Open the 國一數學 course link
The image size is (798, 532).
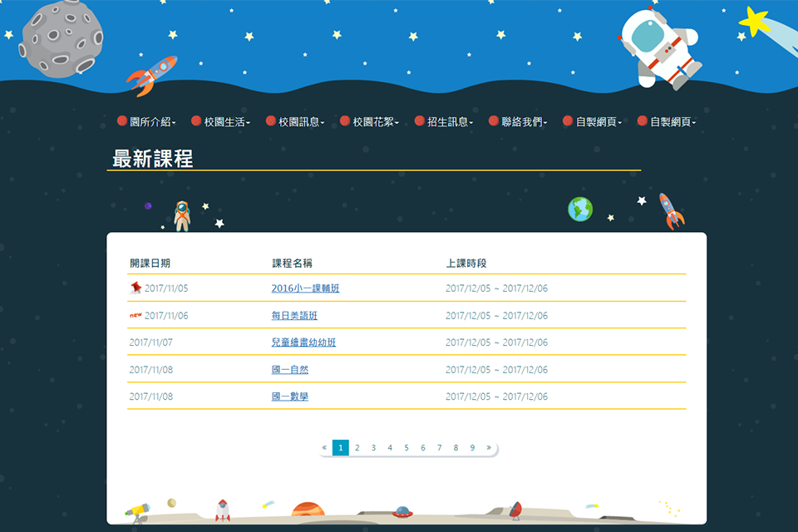289,396
